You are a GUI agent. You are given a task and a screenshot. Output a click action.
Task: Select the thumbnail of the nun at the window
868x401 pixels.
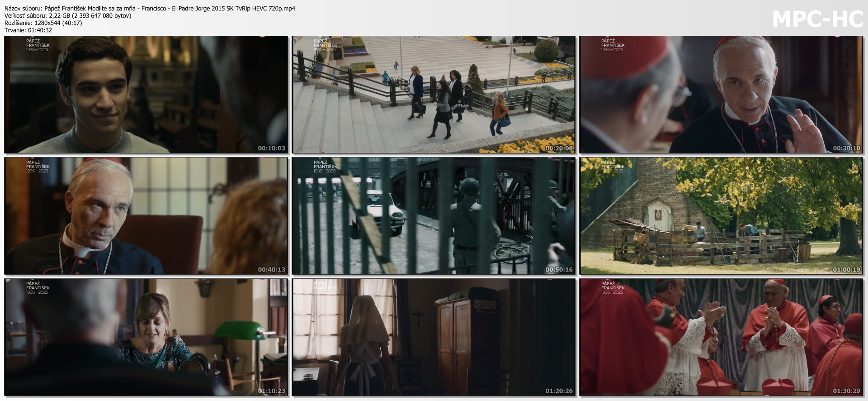point(434,337)
